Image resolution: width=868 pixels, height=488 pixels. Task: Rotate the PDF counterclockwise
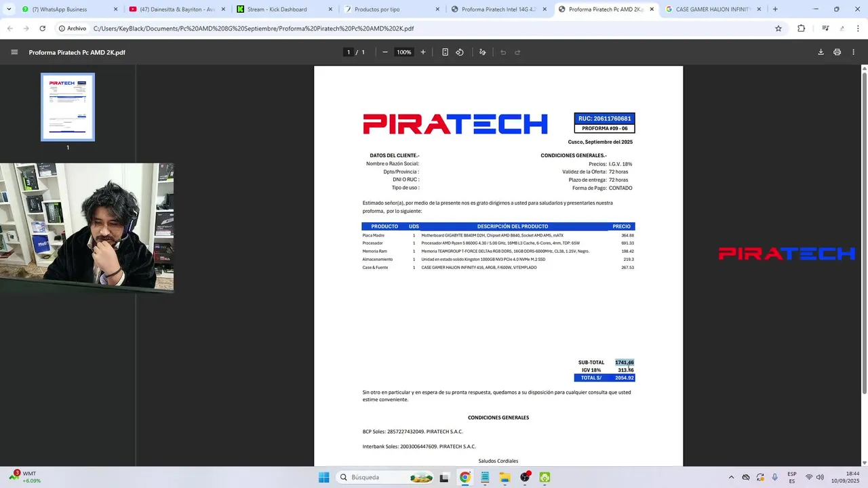tap(460, 52)
